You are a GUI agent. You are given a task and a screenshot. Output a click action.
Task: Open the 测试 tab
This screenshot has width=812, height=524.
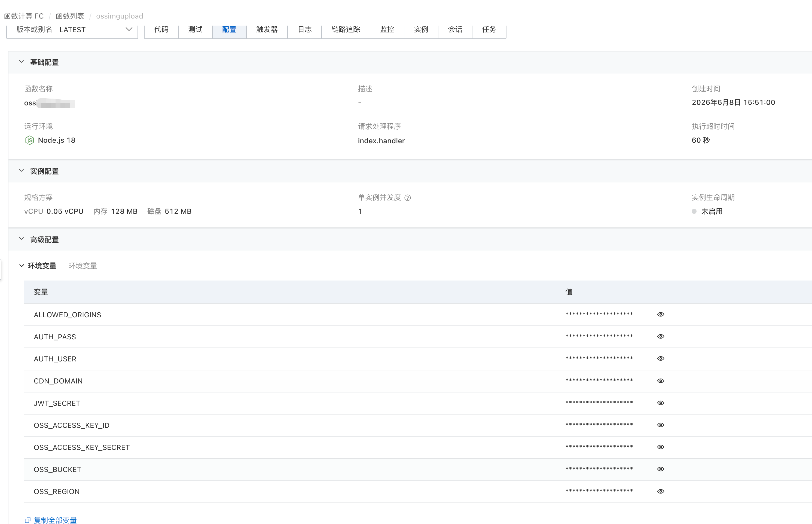point(195,30)
